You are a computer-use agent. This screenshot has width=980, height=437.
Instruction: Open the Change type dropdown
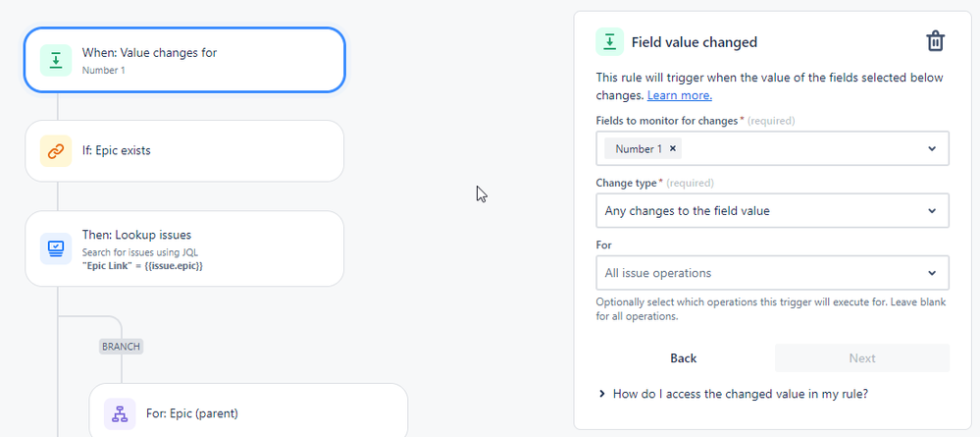point(772,211)
